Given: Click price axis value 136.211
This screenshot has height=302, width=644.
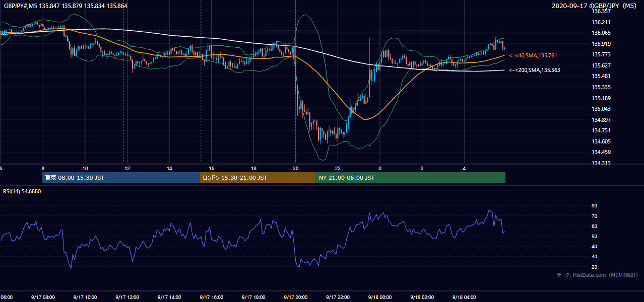Looking at the screenshot, I should [x=601, y=22].
